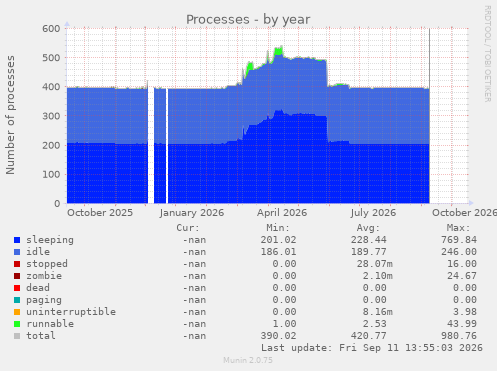
Task: Click the 'zombie' legend label
Action: point(44,276)
